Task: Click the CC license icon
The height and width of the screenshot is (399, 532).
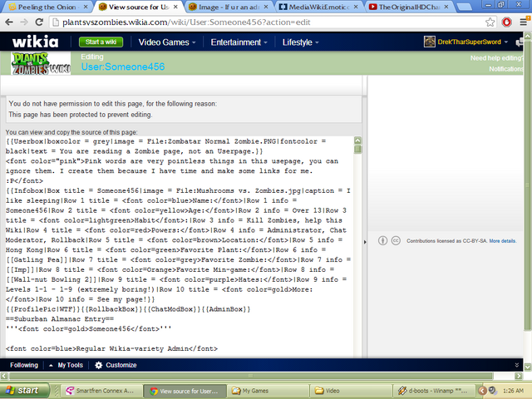Action: pyautogui.click(x=396, y=240)
